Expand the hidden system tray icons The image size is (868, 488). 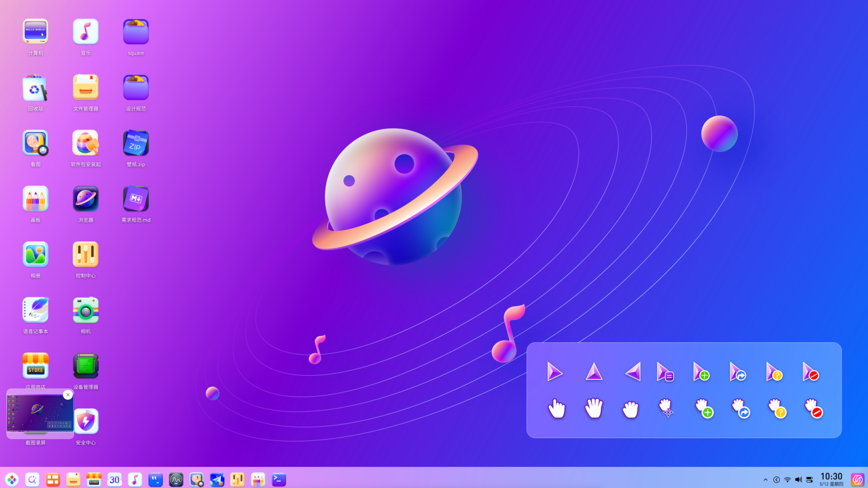click(765, 480)
